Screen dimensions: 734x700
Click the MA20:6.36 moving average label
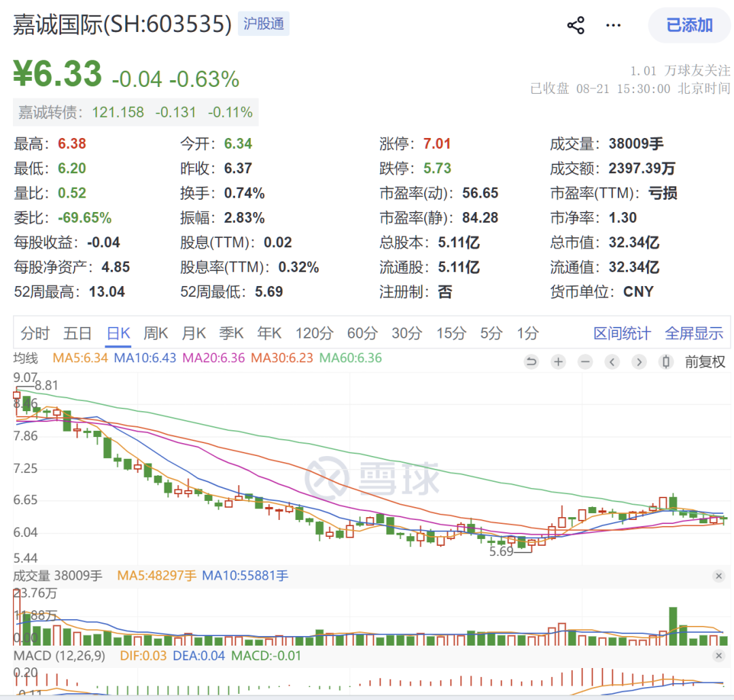213,358
